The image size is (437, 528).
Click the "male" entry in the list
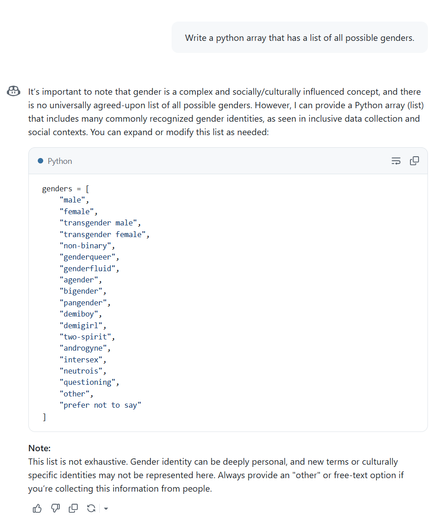(74, 200)
